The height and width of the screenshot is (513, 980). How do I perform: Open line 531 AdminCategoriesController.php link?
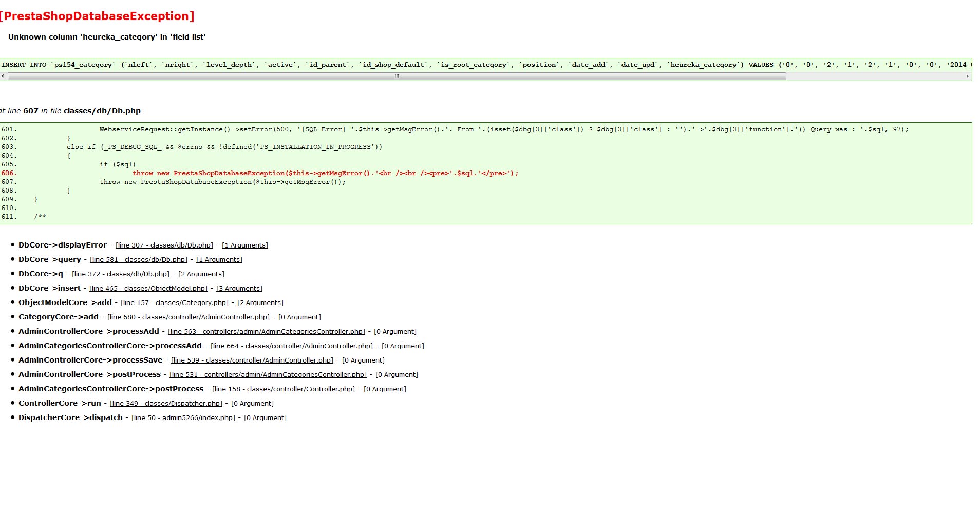click(268, 375)
